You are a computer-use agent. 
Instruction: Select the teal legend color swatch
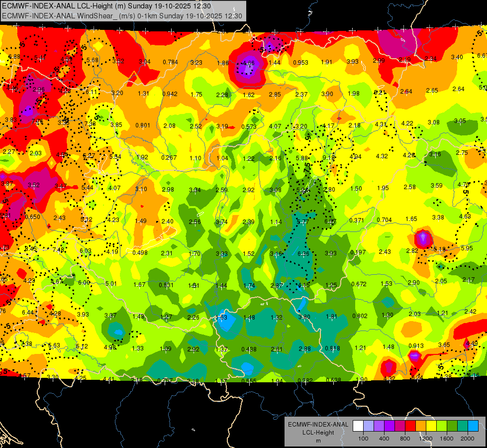click(463, 426)
